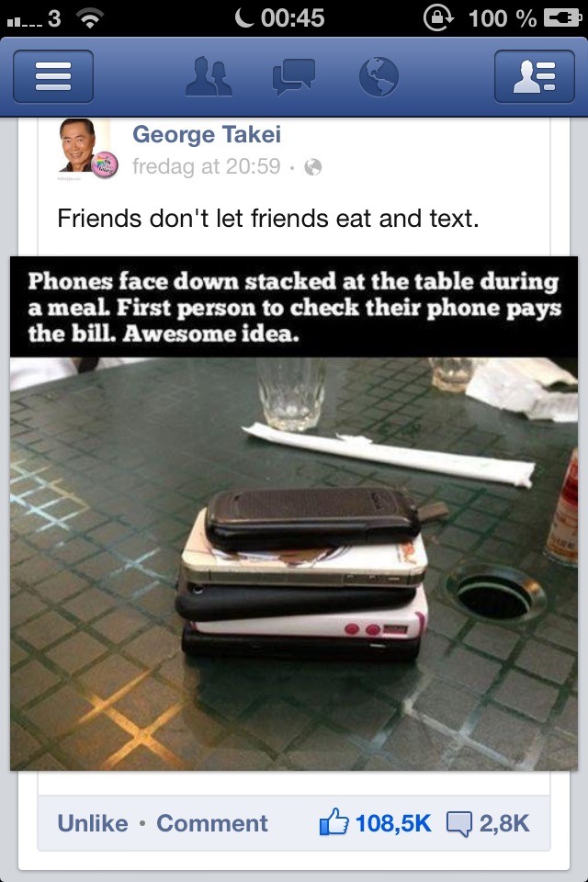Viewport: 588px width, 882px height.
Task: Tap the post text about eating and texting
Action: (268, 219)
